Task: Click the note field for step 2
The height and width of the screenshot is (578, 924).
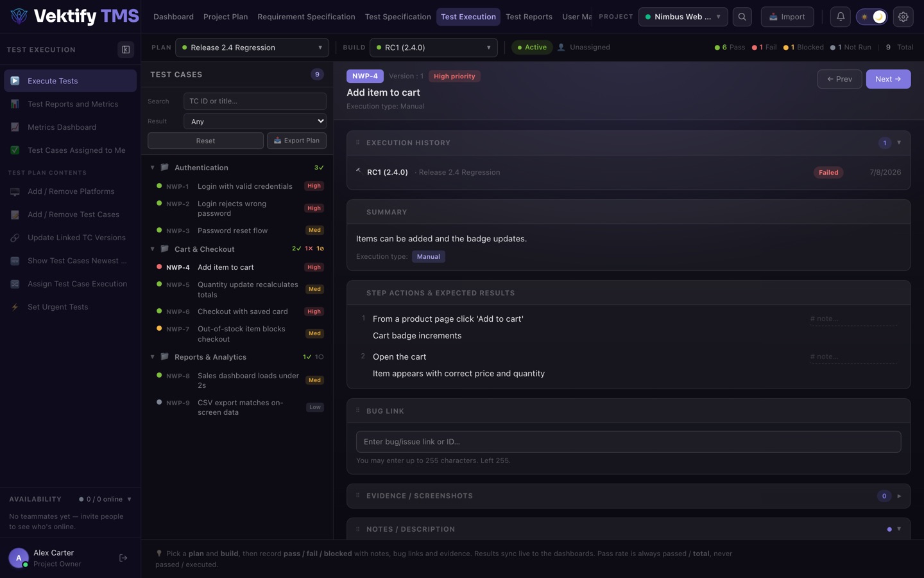Action: coord(853,357)
